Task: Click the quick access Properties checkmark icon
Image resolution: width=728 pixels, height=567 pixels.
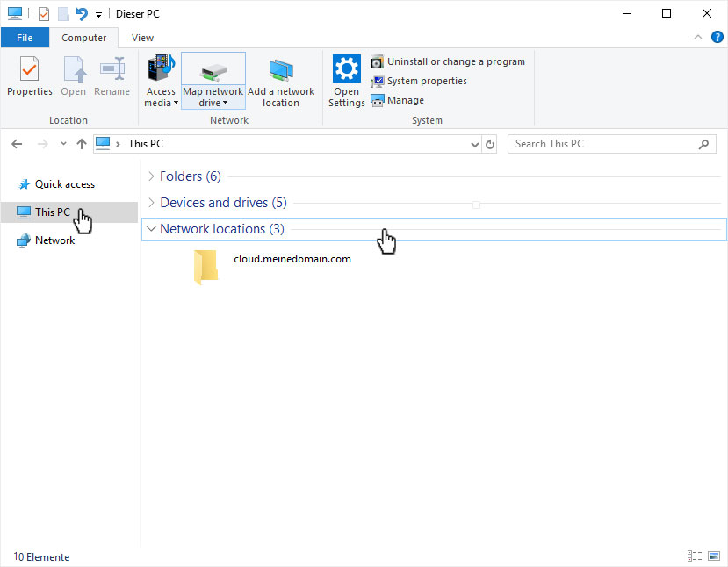Action: pyautogui.click(x=44, y=14)
